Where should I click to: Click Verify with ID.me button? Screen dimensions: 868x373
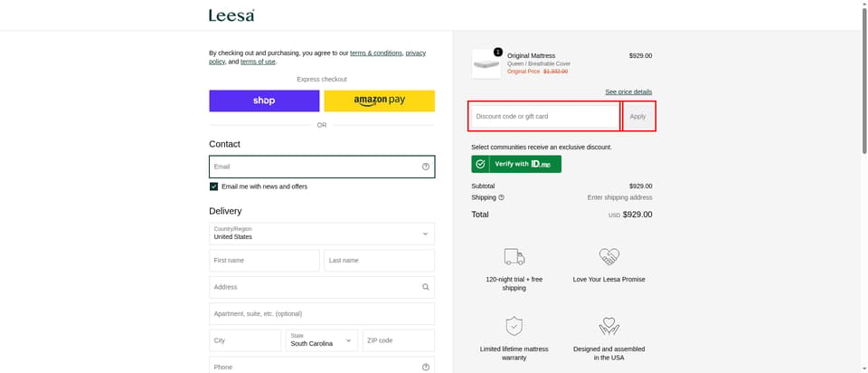[516, 164]
